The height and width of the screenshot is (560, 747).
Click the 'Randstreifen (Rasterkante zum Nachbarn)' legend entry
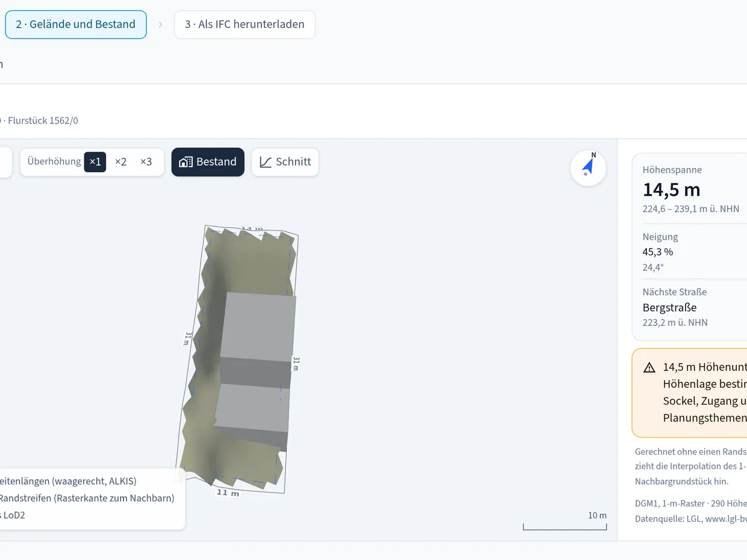tap(86, 498)
